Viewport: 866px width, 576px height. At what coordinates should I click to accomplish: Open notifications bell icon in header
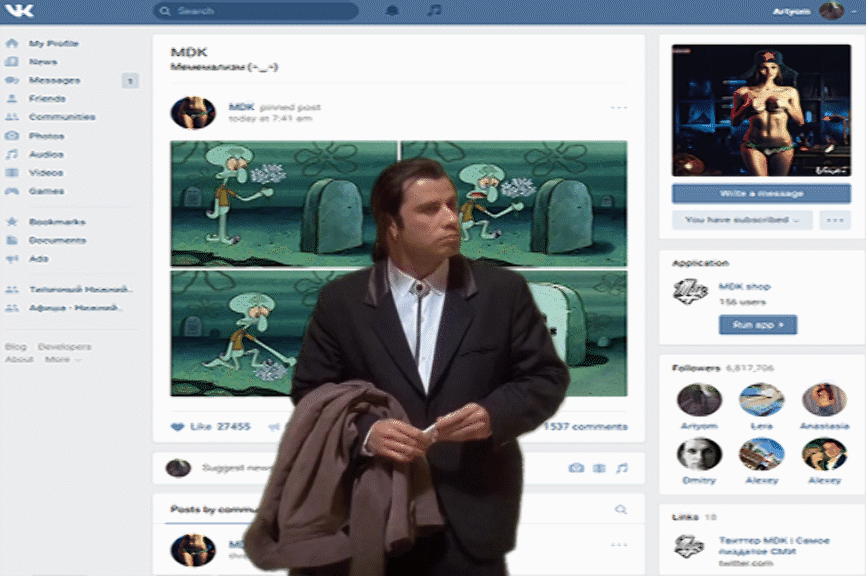pos(392,10)
